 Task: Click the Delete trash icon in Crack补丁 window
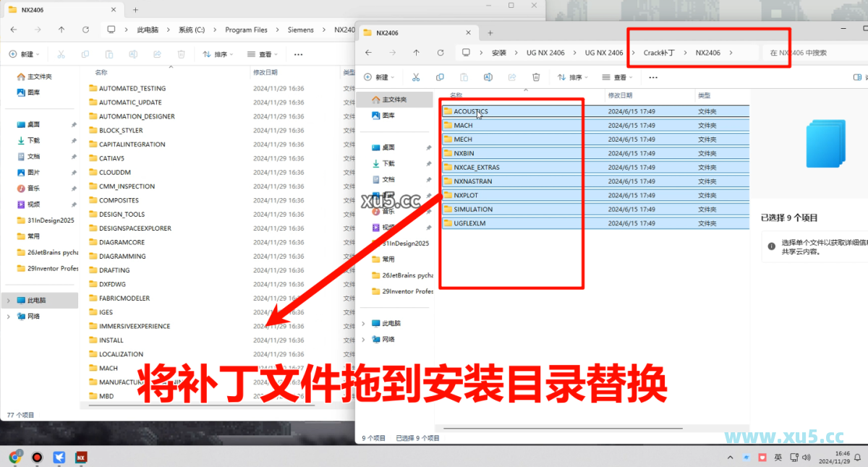(x=536, y=77)
